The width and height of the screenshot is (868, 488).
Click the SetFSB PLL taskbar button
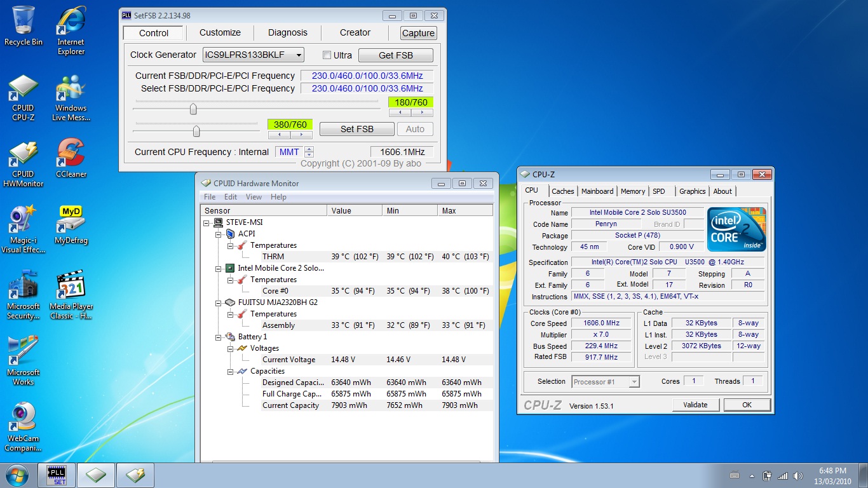[57, 475]
